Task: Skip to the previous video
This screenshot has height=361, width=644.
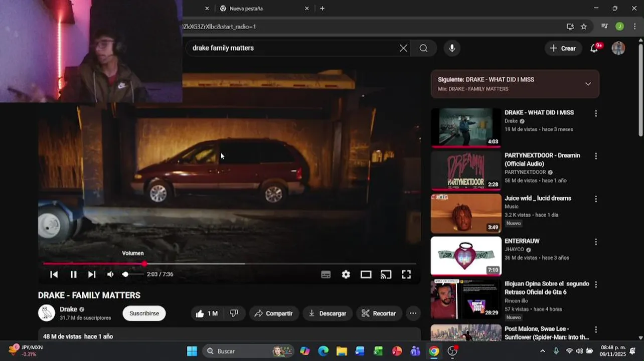Action: pyautogui.click(x=54, y=274)
